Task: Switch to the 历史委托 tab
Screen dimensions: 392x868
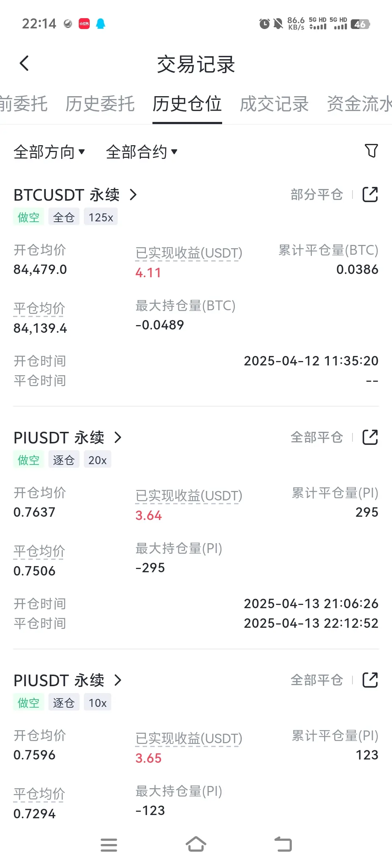Action: point(100,104)
